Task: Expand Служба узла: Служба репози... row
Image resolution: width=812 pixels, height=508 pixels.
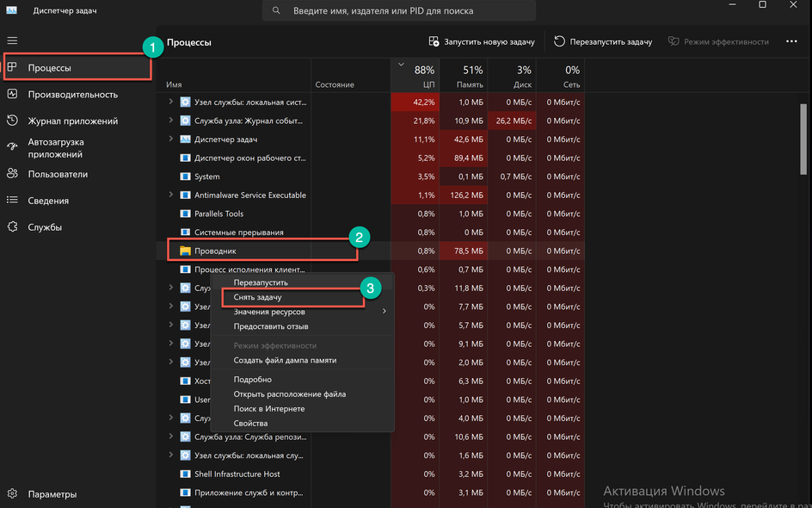Action: pyautogui.click(x=170, y=437)
